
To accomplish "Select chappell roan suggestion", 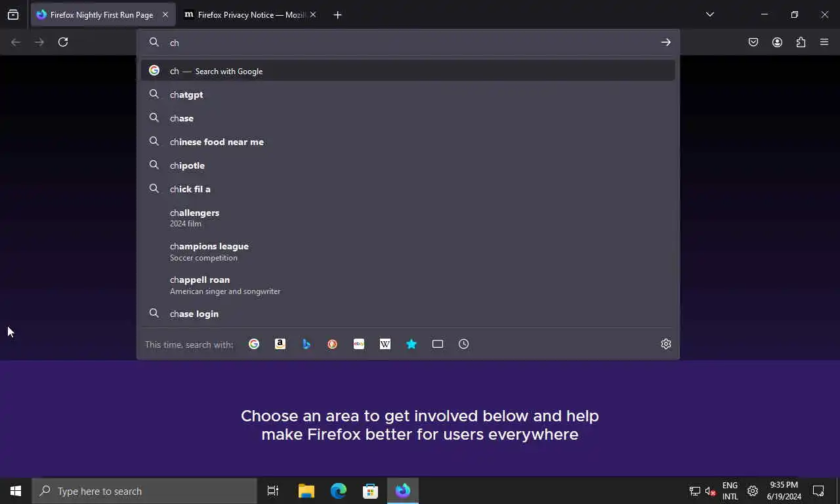I will click(x=408, y=285).
